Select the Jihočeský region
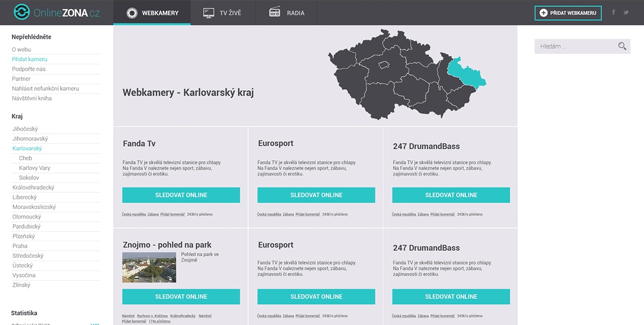Viewport: 644px width, 325px height. 25,129
